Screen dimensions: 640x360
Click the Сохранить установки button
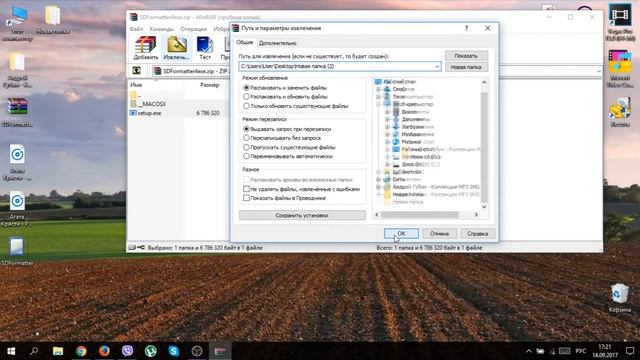(302, 215)
